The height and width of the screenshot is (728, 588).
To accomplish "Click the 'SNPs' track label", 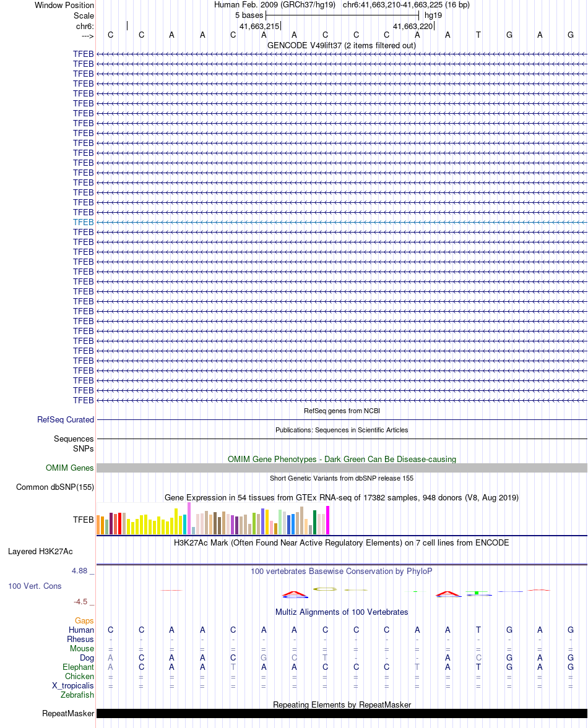I will 83,448.
